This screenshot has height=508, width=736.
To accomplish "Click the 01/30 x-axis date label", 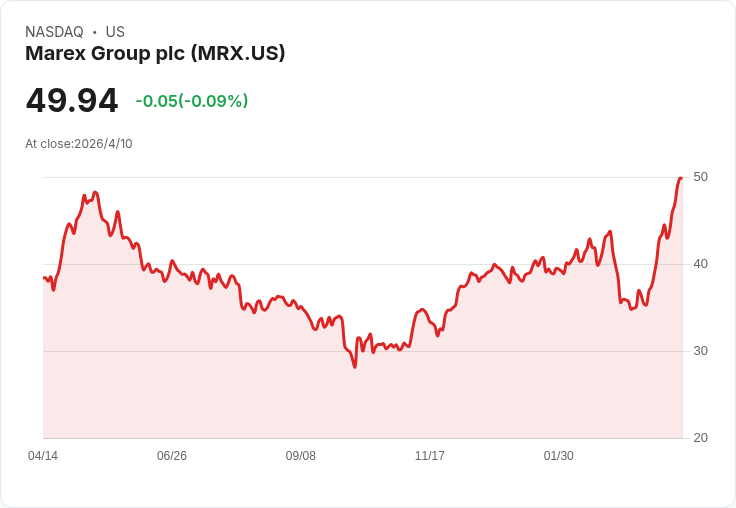I will coord(559,455).
